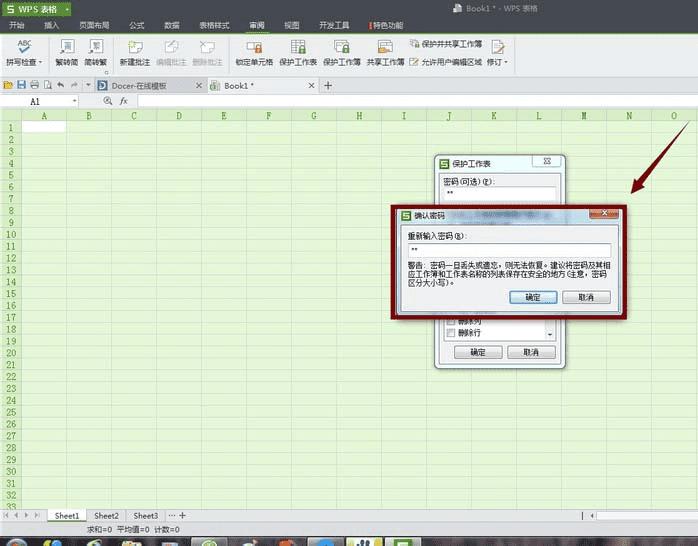Image resolution: width=698 pixels, height=546 pixels.
Task: Click the 重新输入密码 password field
Action: [x=508, y=250]
